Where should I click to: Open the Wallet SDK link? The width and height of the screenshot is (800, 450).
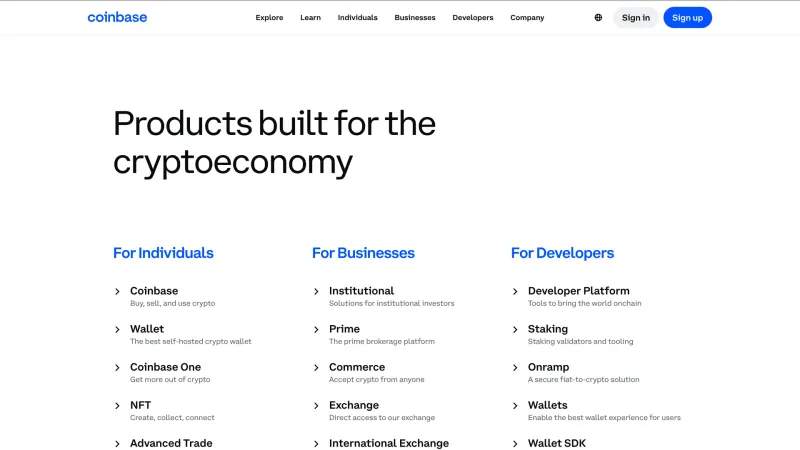pos(557,443)
